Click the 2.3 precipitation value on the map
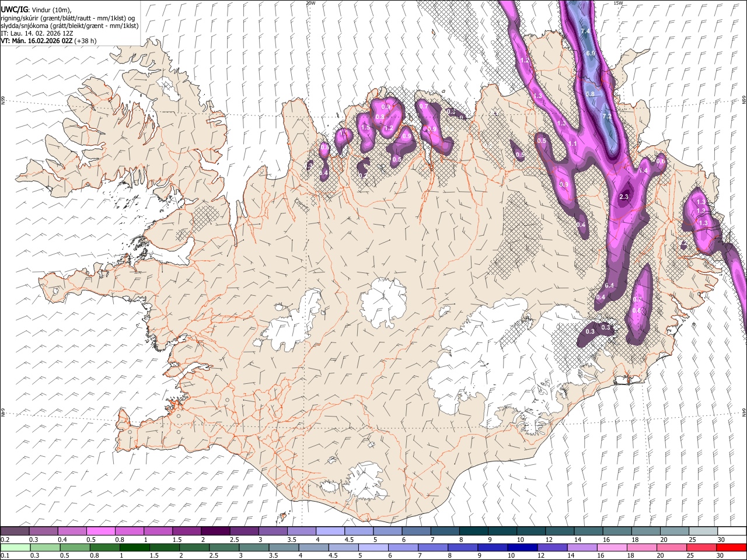The width and height of the screenshot is (747, 560). tap(624, 197)
